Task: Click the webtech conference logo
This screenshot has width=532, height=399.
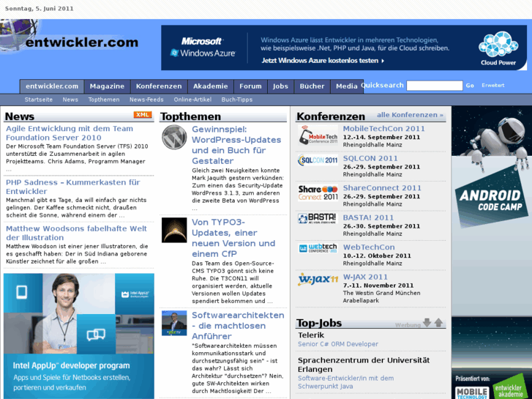Action: click(x=318, y=248)
